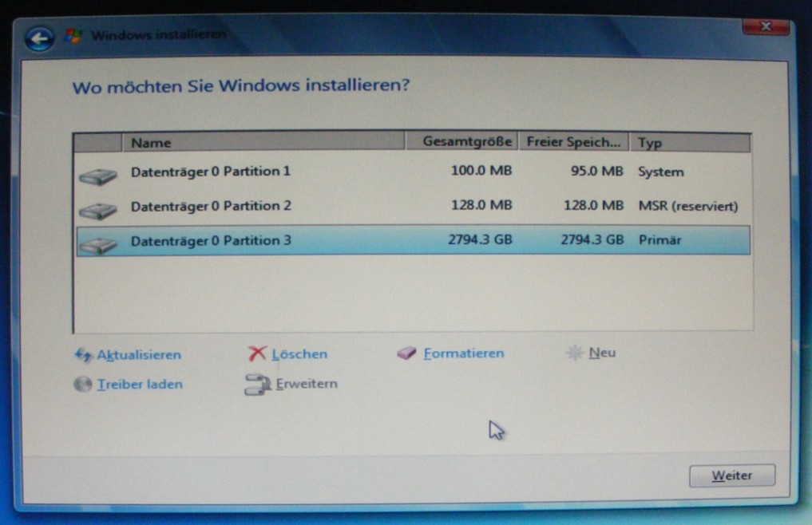Click the Windows flag logo in title bar
The height and width of the screenshot is (525, 812).
pyautogui.click(x=73, y=36)
